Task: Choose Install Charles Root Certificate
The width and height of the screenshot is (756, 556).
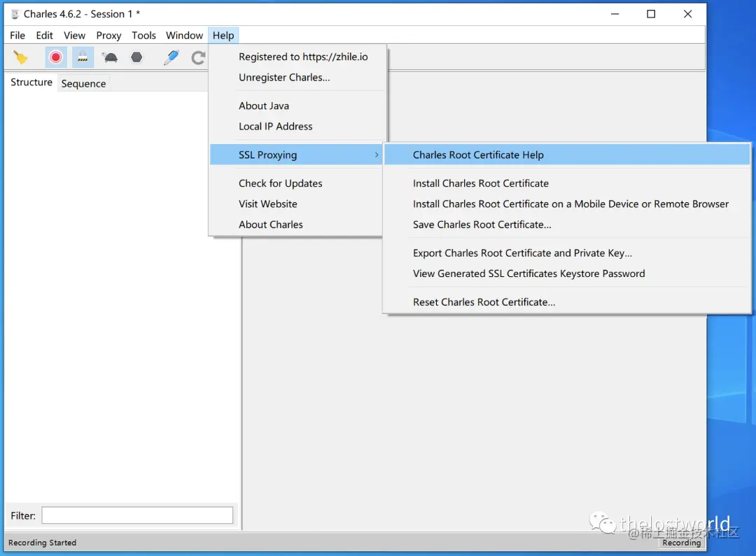Action: tap(567, 183)
